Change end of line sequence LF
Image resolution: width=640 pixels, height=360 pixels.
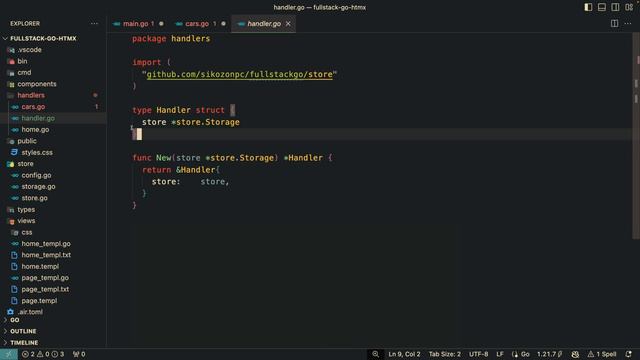point(500,354)
